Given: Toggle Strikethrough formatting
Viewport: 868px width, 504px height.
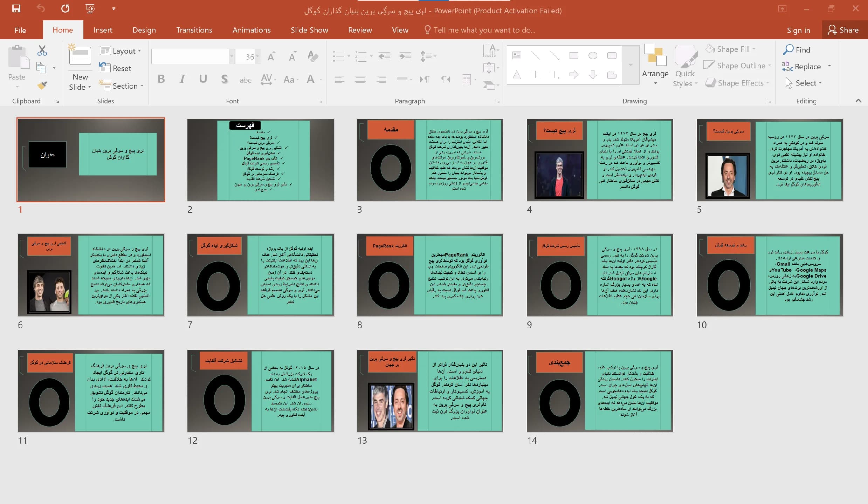Looking at the screenshot, I should click(245, 80).
